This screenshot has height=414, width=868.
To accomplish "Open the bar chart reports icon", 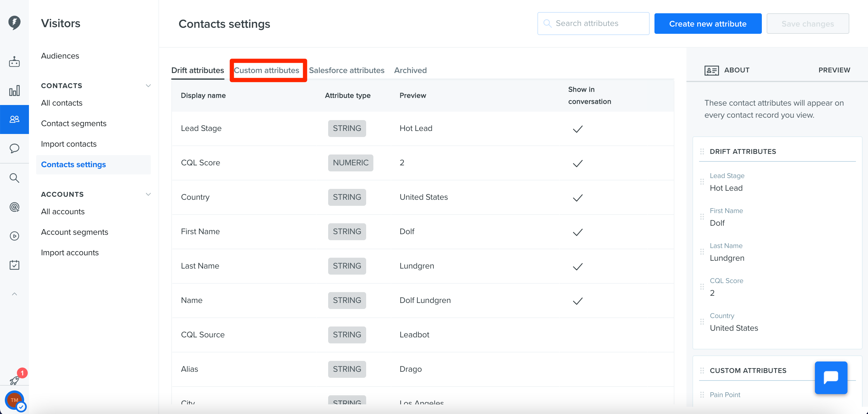I will click(14, 90).
